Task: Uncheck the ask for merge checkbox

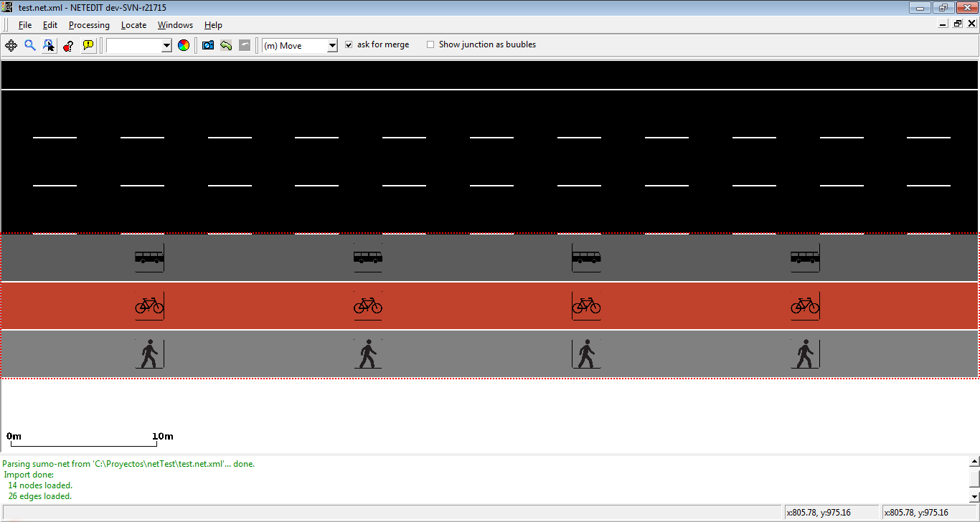Action: (x=349, y=44)
